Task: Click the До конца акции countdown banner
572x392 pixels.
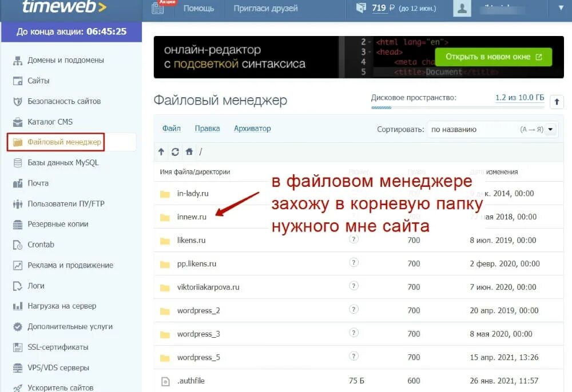Action: click(71, 31)
